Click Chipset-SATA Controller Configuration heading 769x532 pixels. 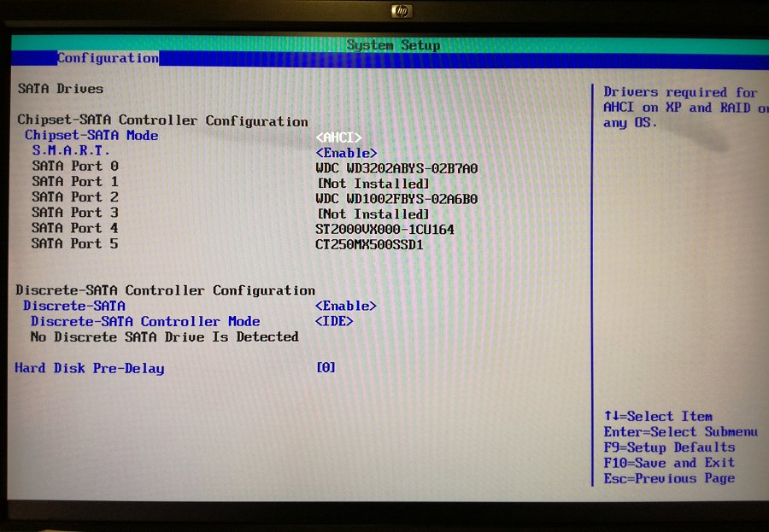coord(163,120)
